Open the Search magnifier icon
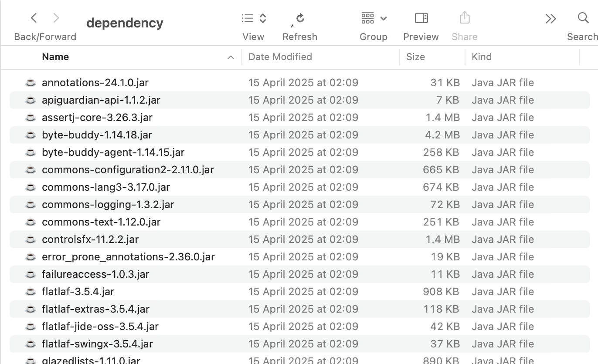598x364 pixels. [583, 18]
